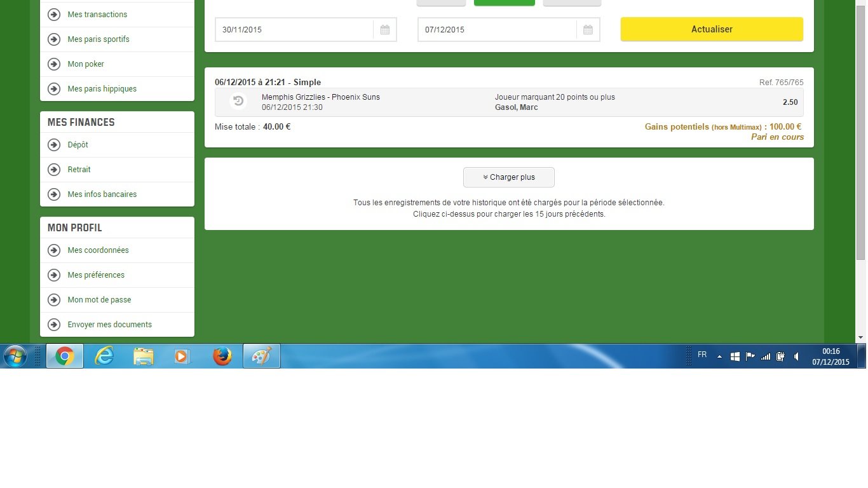Click the yellow Actualiser button
The height and width of the screenshot is (488, 868).
pyautogui.click(x=712, y=29)
